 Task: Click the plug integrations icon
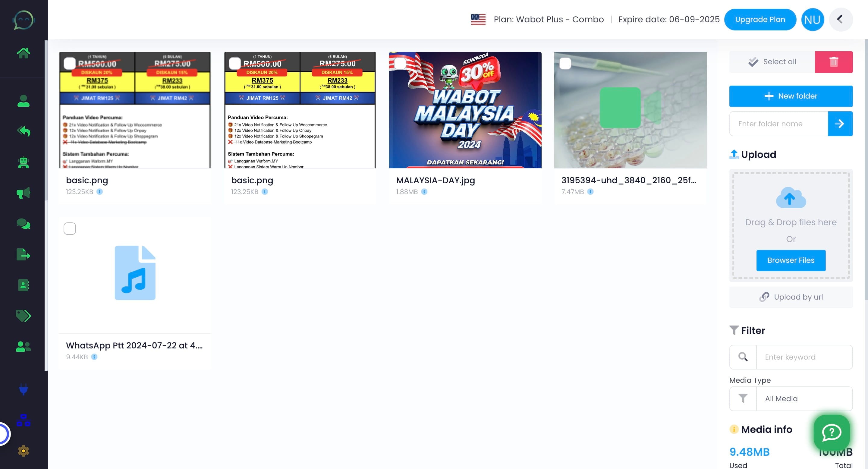[x=23, y=389]
